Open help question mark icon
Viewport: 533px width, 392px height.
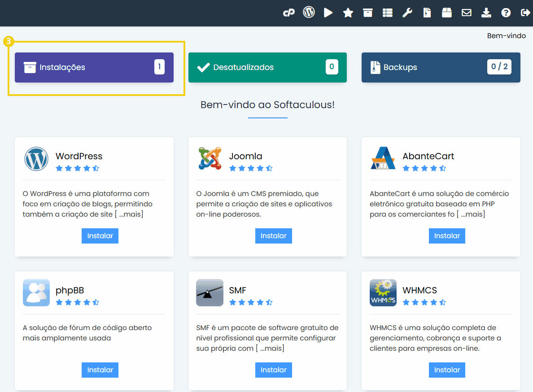click(506, 13)
